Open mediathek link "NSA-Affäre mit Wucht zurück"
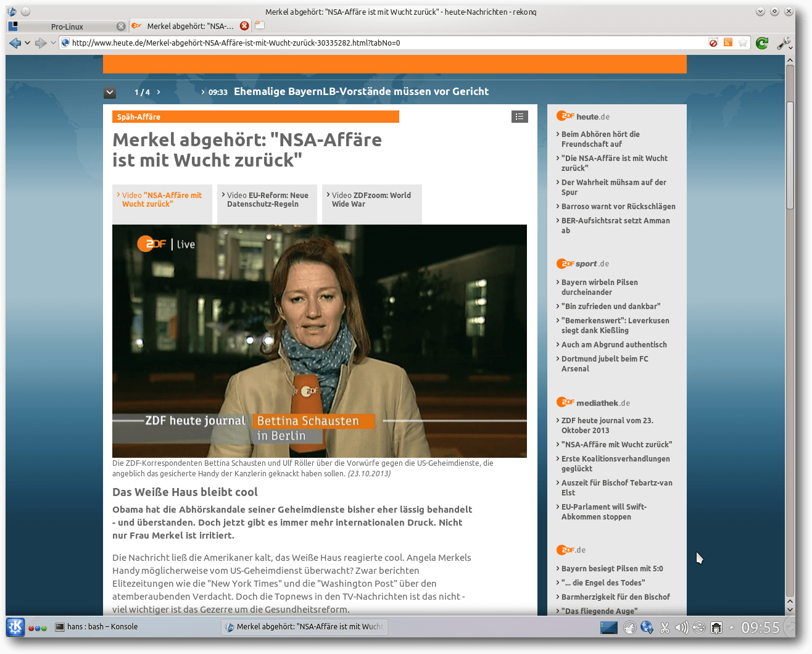812x654 pixels. [616, 444]
